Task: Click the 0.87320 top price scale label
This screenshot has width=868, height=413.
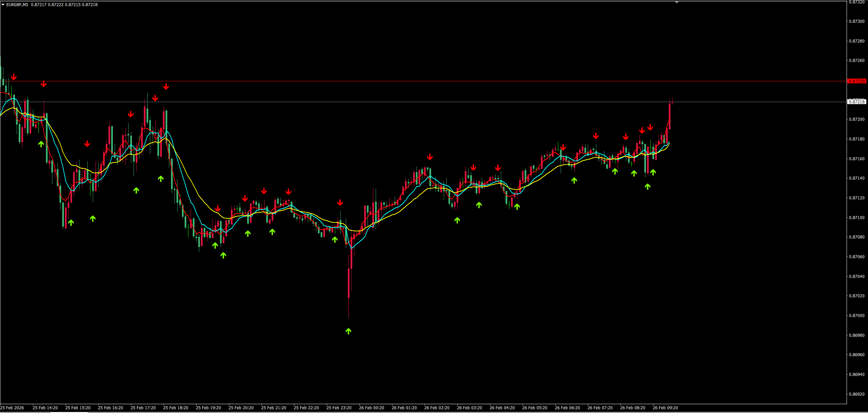Action: pyautogui.click(x=857, y=2)
